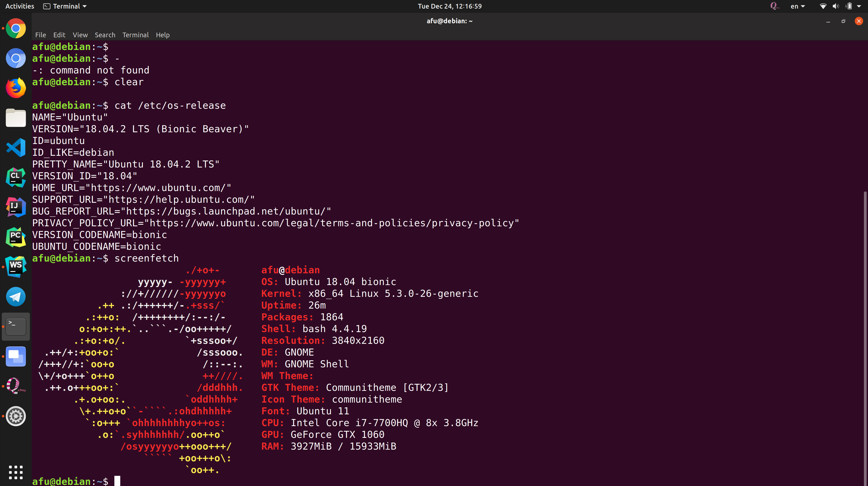Open IntelliJ IDEA from the dock

pos(16,207)
